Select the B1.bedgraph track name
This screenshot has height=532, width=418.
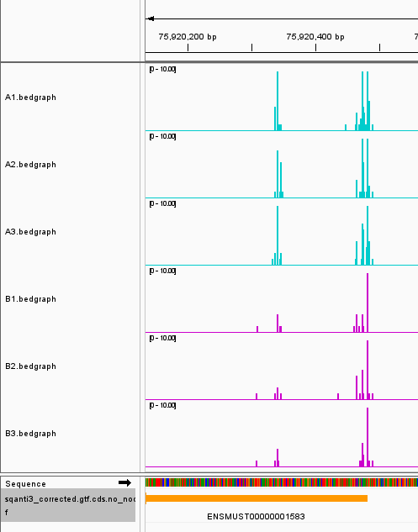coord(30,299)
